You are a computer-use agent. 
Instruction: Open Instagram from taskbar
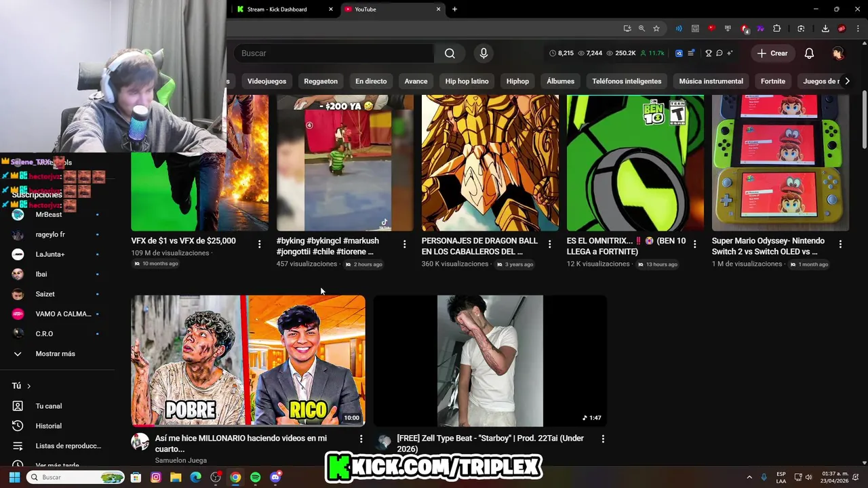click(x=155, y=477)
